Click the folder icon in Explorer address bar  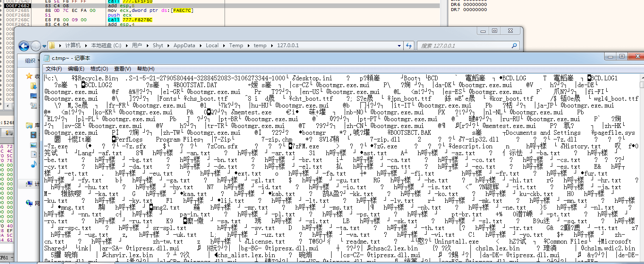tap(52, 45)
